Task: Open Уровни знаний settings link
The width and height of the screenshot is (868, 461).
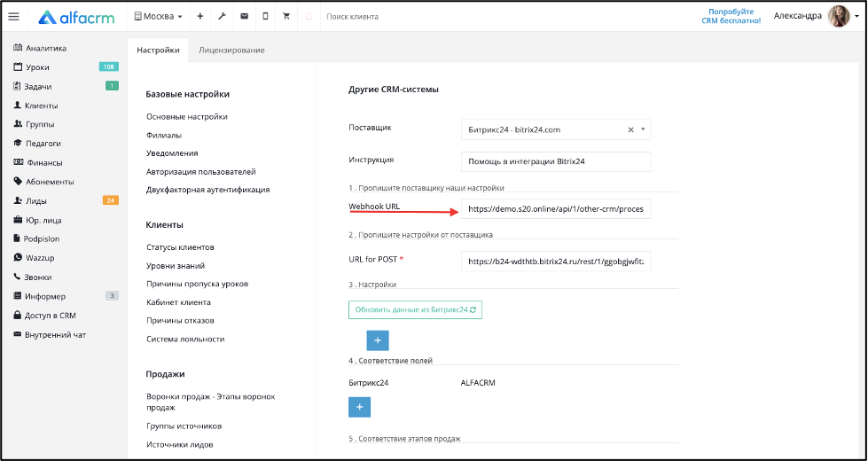Action: 176,266
